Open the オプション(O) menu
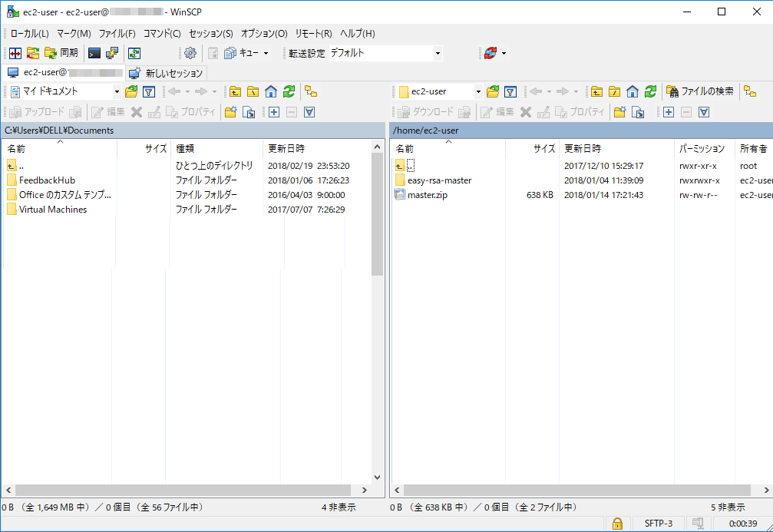This screenshot has height=532, width=773. [x=264, y=34]
